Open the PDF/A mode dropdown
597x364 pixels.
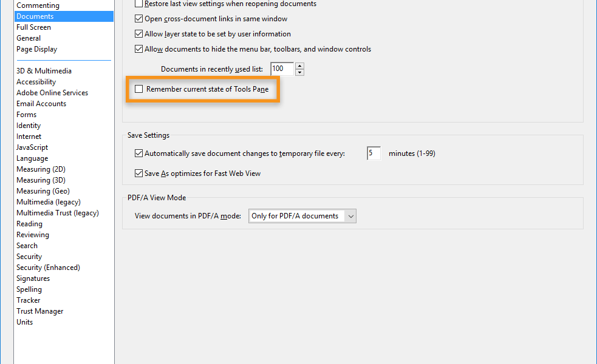pos(350,215)
